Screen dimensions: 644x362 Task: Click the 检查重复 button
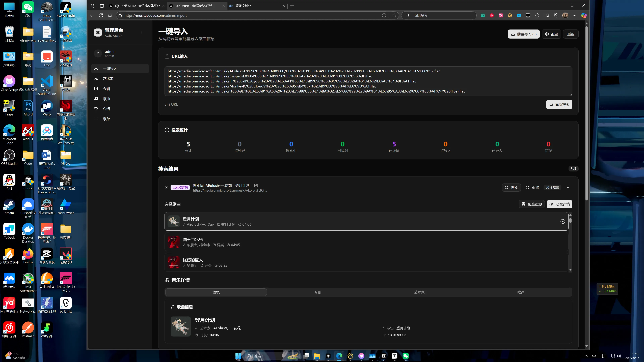point(532,204)
